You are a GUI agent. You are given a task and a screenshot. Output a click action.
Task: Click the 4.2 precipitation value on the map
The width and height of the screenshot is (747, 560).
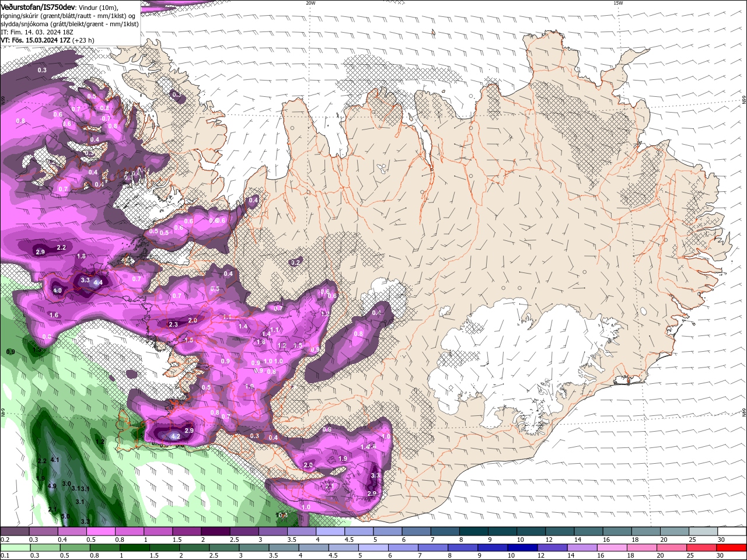[x=176, y=436]
